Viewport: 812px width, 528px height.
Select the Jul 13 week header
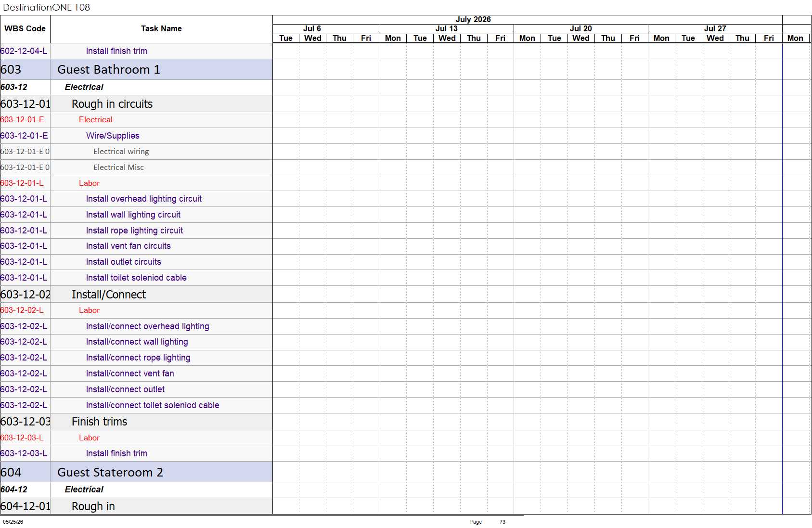447,28
